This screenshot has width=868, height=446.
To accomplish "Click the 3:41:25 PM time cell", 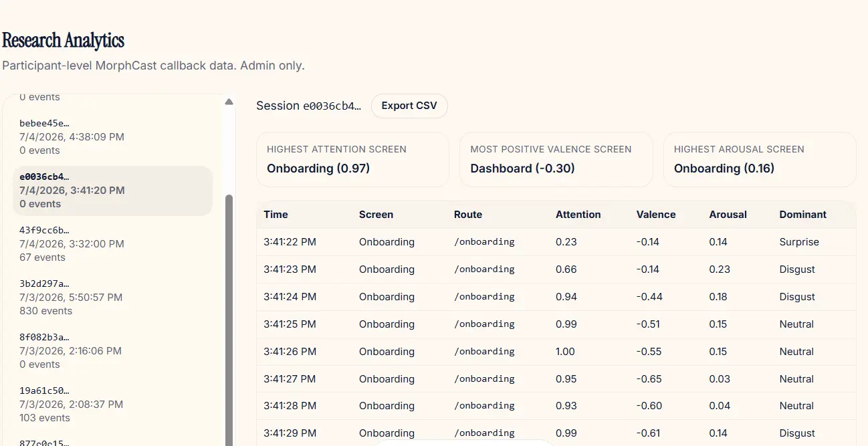I will [x=290, y=324].
